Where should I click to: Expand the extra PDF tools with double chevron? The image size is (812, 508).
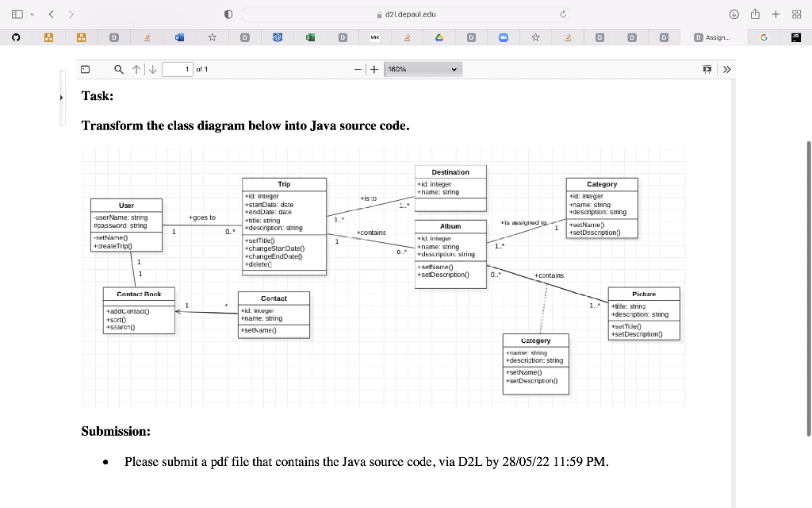(727, 69)
